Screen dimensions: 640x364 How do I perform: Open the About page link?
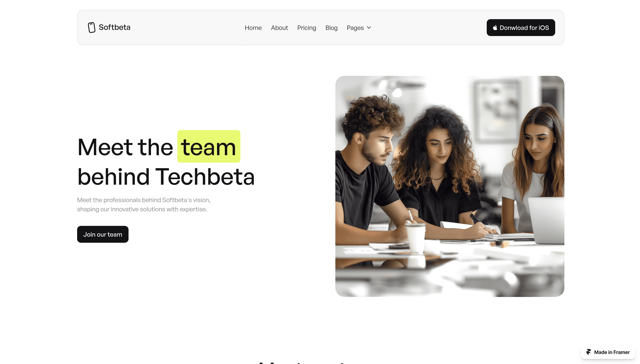tap(279, 28)
